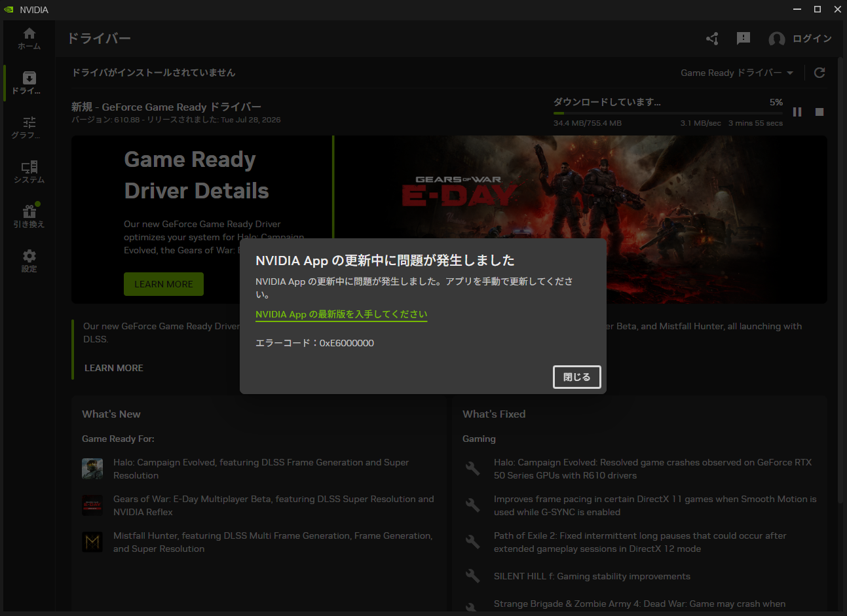This screenshot has height=616, width=847.
Task: Open the ホーム (Home) sidebar tab
Action: click(x=29, y=39)
